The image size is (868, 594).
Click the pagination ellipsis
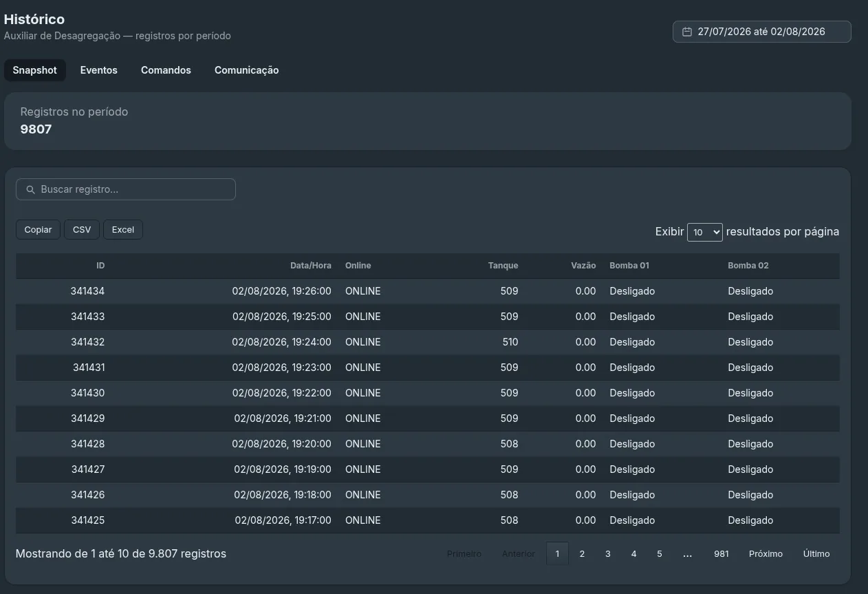[x=688, y=553]
